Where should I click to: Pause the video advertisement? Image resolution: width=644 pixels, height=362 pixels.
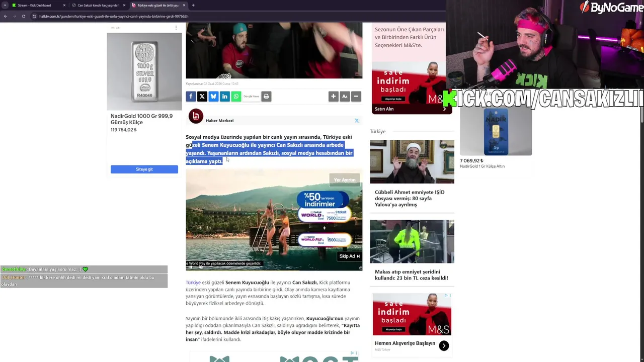coord(191,267)
